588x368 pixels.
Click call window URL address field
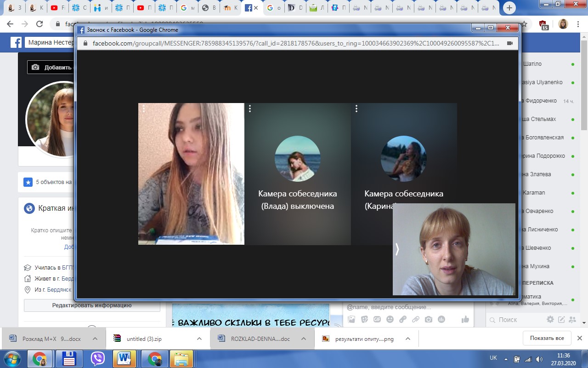pyautogui.click(x=296, y=43)
